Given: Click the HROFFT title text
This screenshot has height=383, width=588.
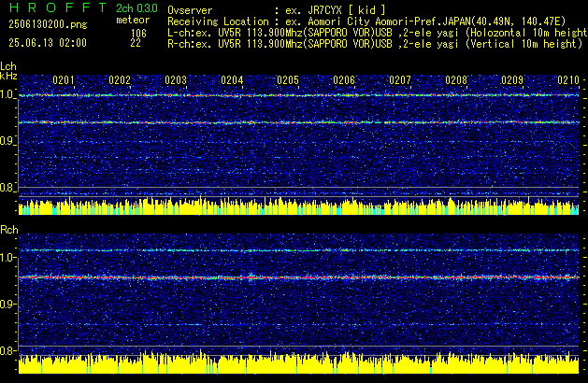Looking at the screenshot, I should [58, 7].
